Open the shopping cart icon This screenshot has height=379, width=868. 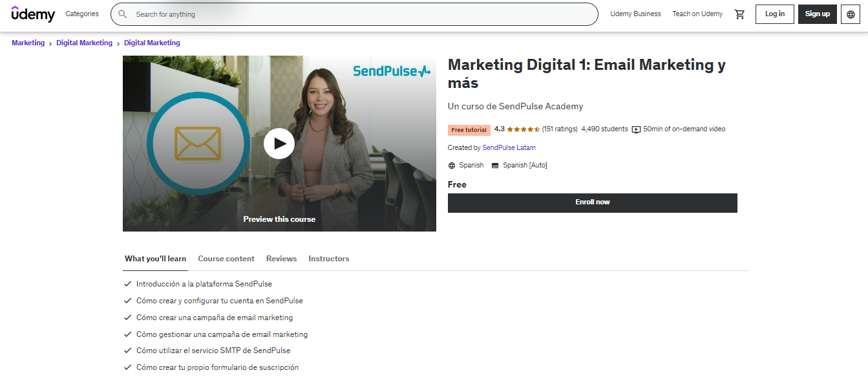[740, 14]
